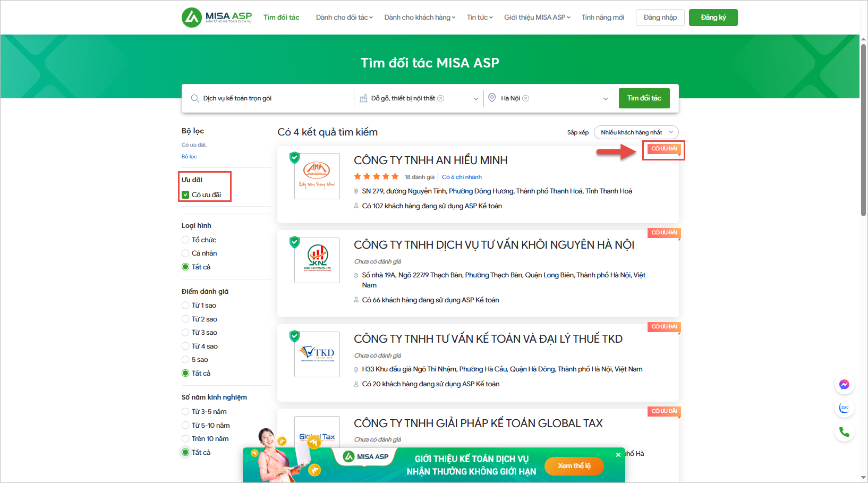868x483 pixels.
Task: Click Có 20 khách hàng đang sử dụng text
Action: coord(431,384)
